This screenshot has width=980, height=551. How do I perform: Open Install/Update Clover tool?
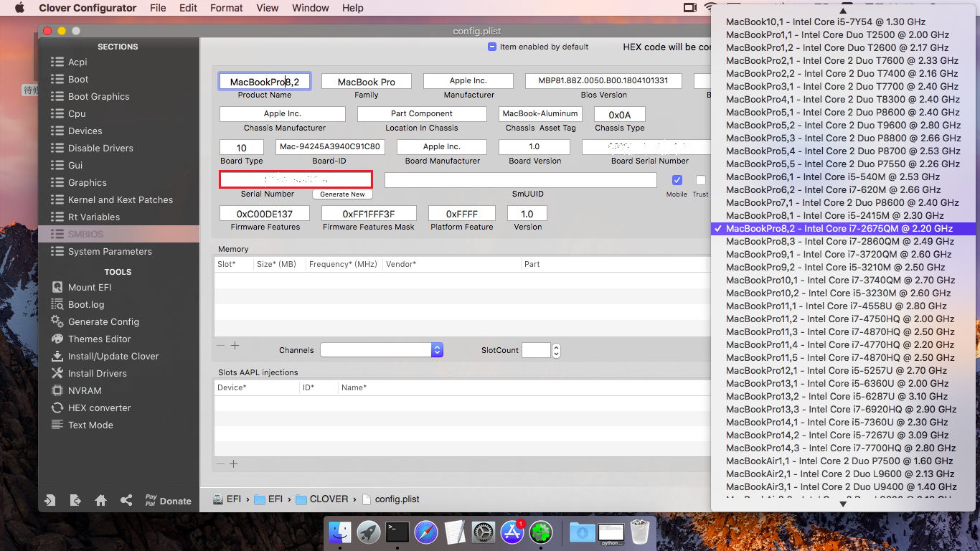[x=105, y=356]
